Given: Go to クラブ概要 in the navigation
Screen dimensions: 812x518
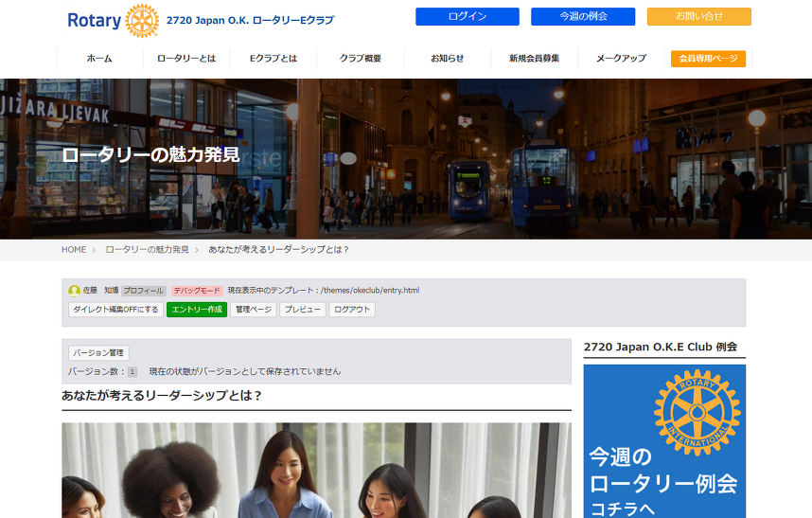Looking at the screenshot, I should coord(361,59).
